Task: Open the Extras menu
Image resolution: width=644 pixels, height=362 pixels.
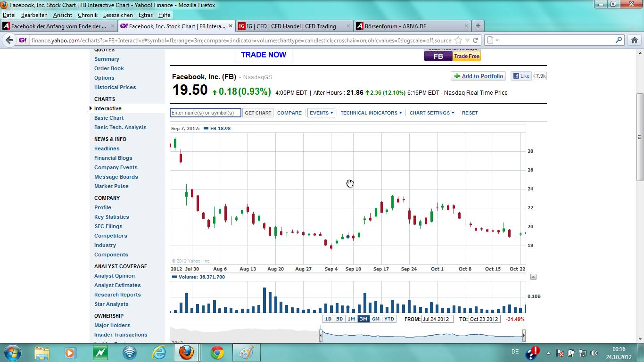Action: pyautogui.click(x=146, y=15)
